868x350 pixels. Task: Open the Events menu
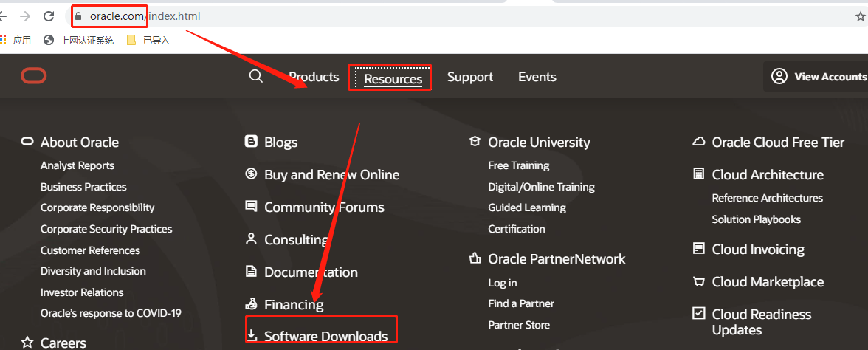(x=537, y=77)
